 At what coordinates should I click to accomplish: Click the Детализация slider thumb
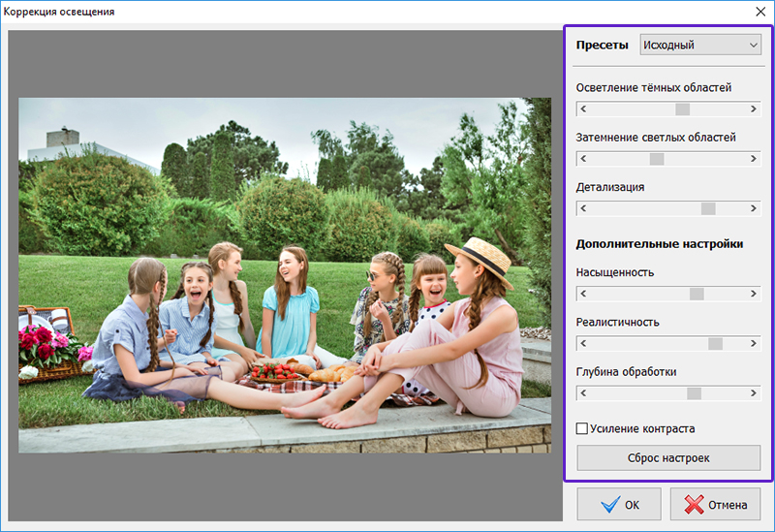(x=708, y=208)
